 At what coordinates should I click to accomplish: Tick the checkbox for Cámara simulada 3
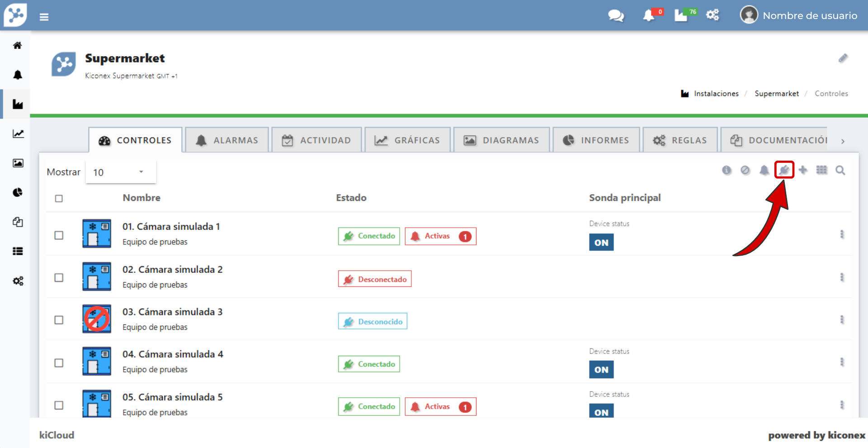tap(59, 320)
